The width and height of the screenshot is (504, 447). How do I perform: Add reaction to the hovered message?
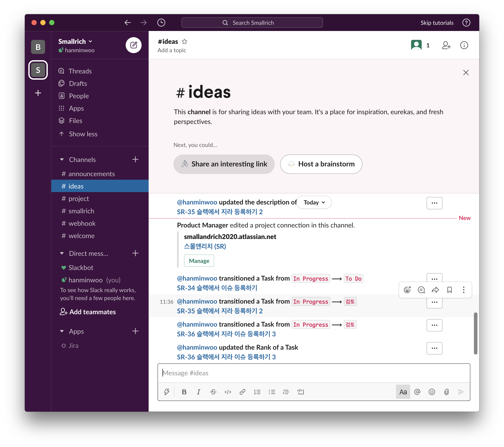(x=407, y=290)
